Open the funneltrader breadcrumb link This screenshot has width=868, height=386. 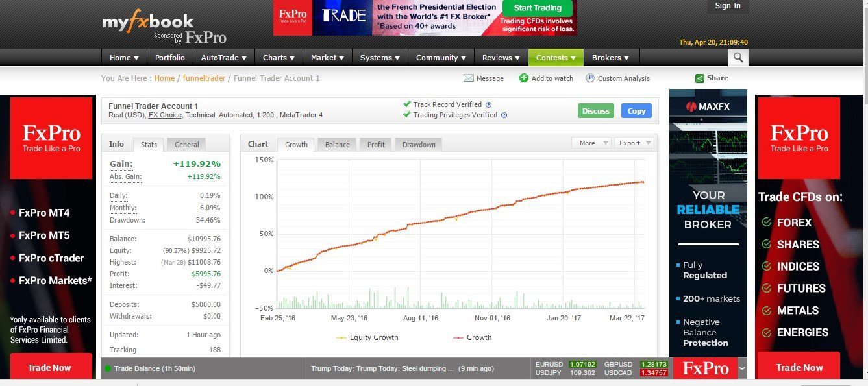click(x=204, y=78)
